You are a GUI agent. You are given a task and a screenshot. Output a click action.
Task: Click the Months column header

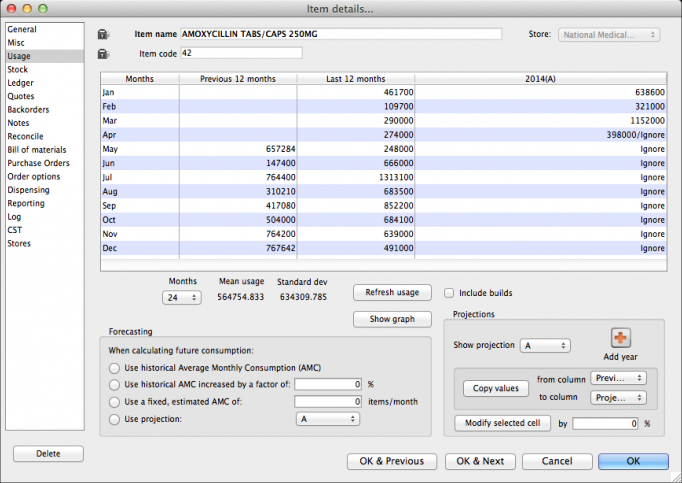140,79
